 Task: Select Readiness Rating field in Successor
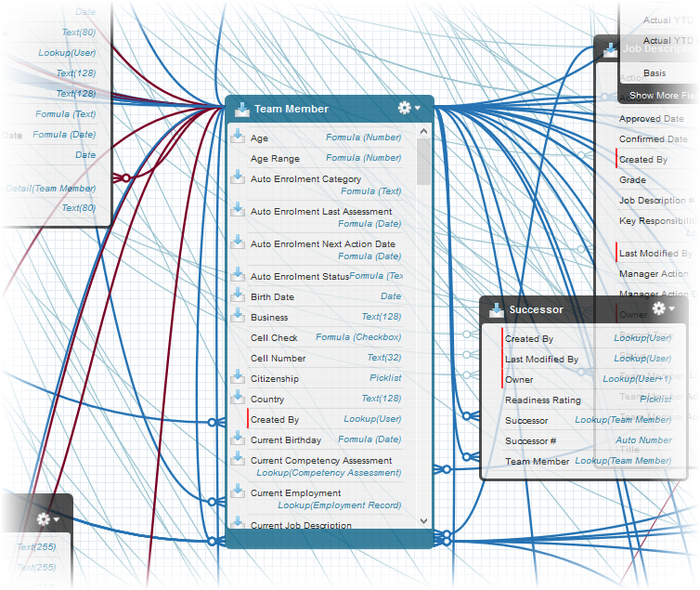542,400
